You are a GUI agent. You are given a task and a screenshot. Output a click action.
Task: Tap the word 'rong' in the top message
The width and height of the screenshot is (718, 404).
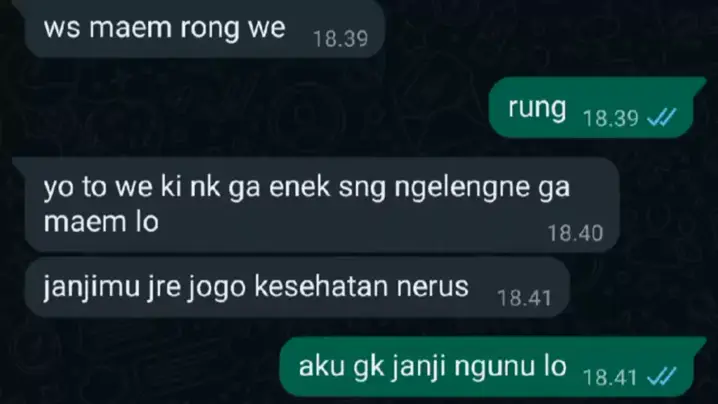(x=209, y=30)
